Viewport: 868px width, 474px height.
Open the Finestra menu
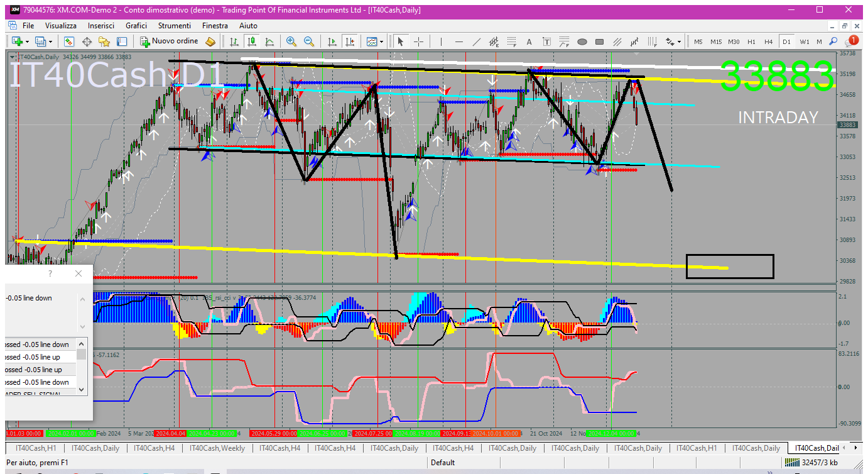[215, 25]
